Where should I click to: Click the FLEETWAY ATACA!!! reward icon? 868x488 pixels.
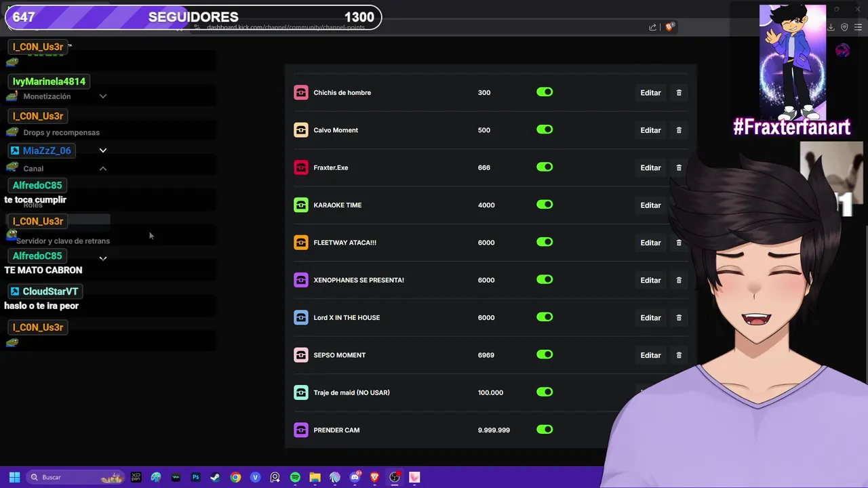coord(300,243)
